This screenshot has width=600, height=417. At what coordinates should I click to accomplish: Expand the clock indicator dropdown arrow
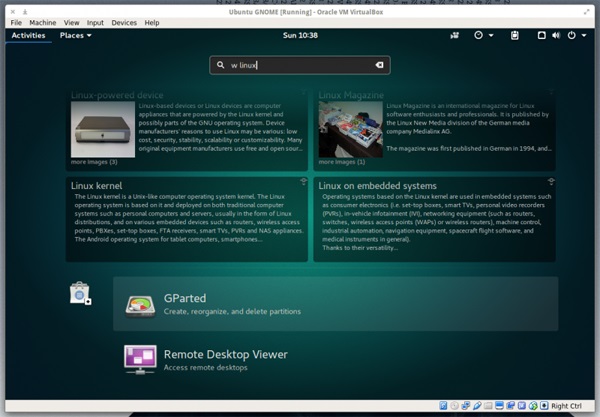point(491,35)
